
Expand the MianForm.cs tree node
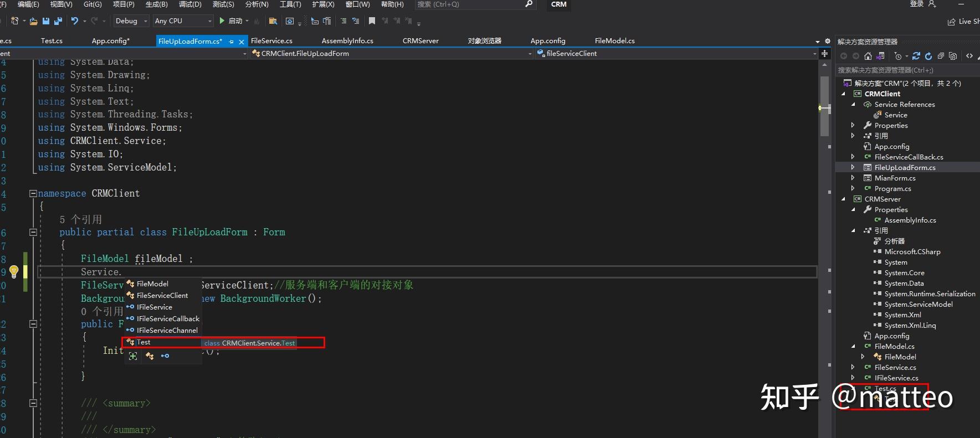[x=853, y=178]
